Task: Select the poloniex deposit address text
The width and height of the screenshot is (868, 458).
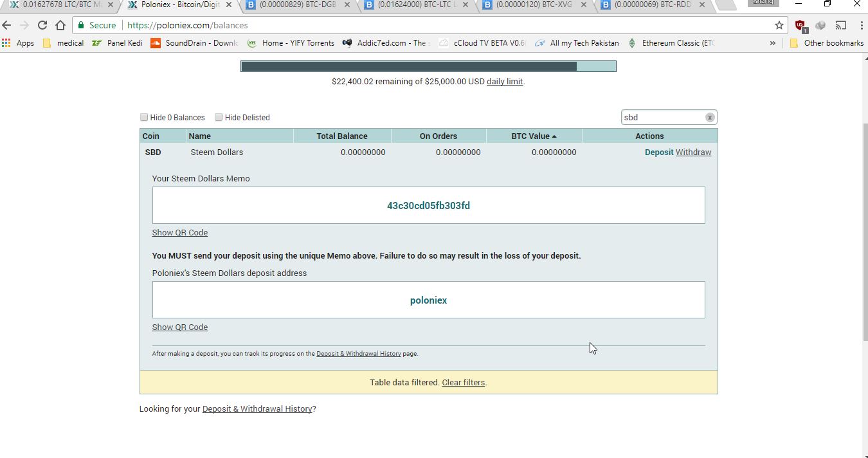Action: [428, 300]
